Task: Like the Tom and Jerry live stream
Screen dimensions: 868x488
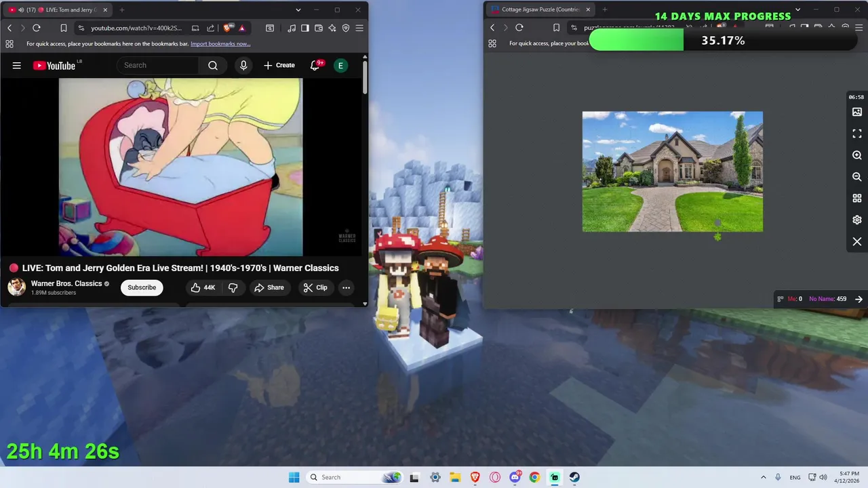Action: [x=203, y=287]
